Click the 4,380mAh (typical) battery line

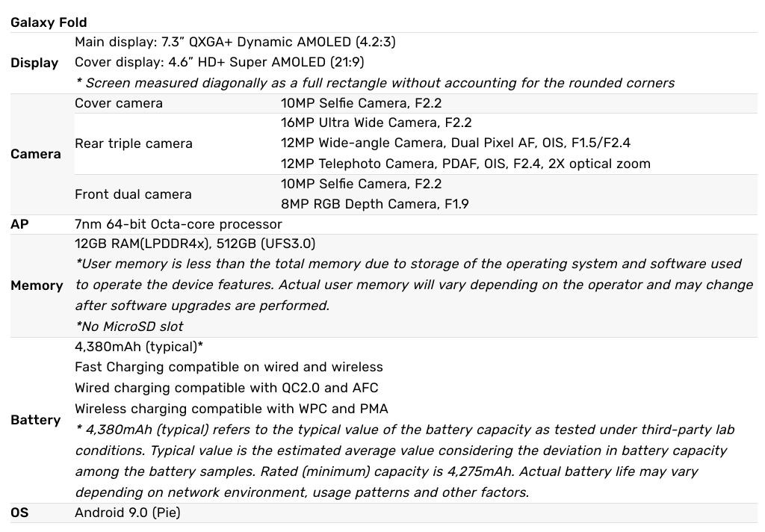pyautogui.click(x=139, y=347)
